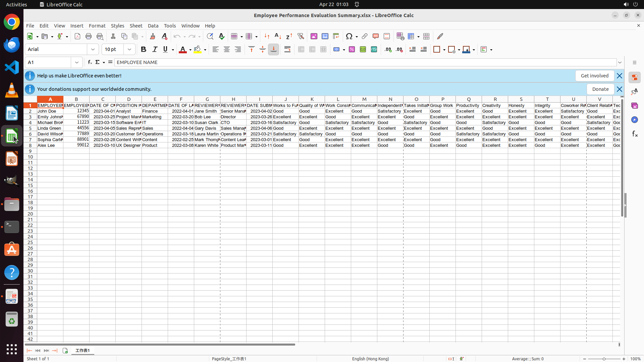This screenshot has width=644, height=362.
Task: Insert a chart using toolbar icon
Action: point(325,36)
